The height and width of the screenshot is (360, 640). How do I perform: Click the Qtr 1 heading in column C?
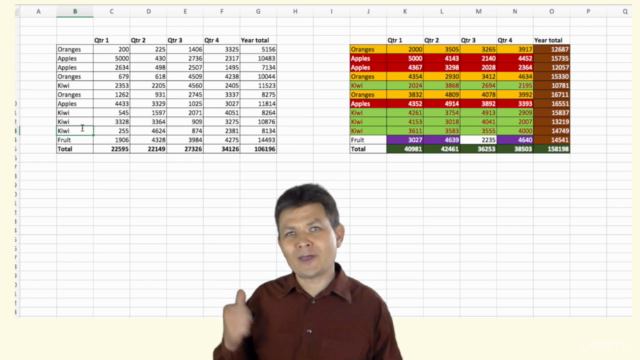102,40
